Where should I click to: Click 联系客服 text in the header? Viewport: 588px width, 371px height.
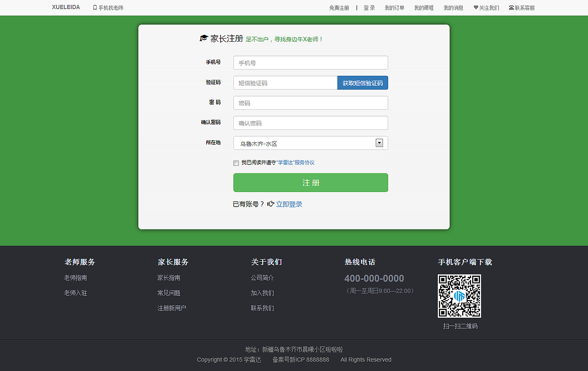(x=525, y=8)
